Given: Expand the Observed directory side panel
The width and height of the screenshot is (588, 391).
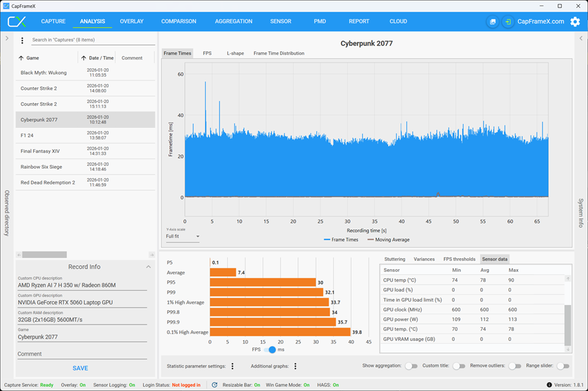Looking at the screenshot, I should point(7,38).
